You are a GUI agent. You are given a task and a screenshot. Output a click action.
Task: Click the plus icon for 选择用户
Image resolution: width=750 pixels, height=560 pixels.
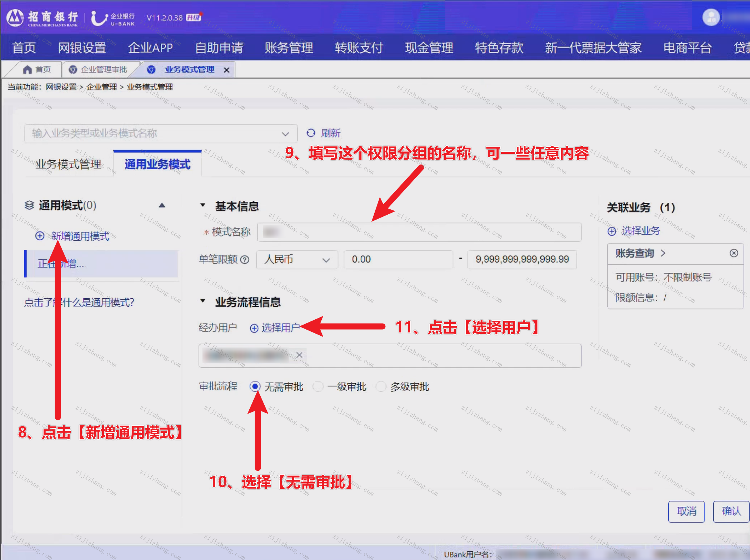point(254,328)
